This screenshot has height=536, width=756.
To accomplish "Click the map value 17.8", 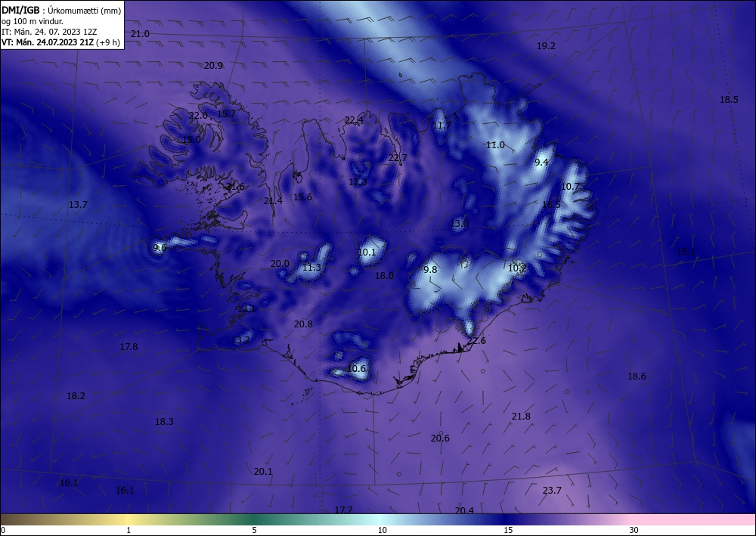I will (x=129, y=347).
